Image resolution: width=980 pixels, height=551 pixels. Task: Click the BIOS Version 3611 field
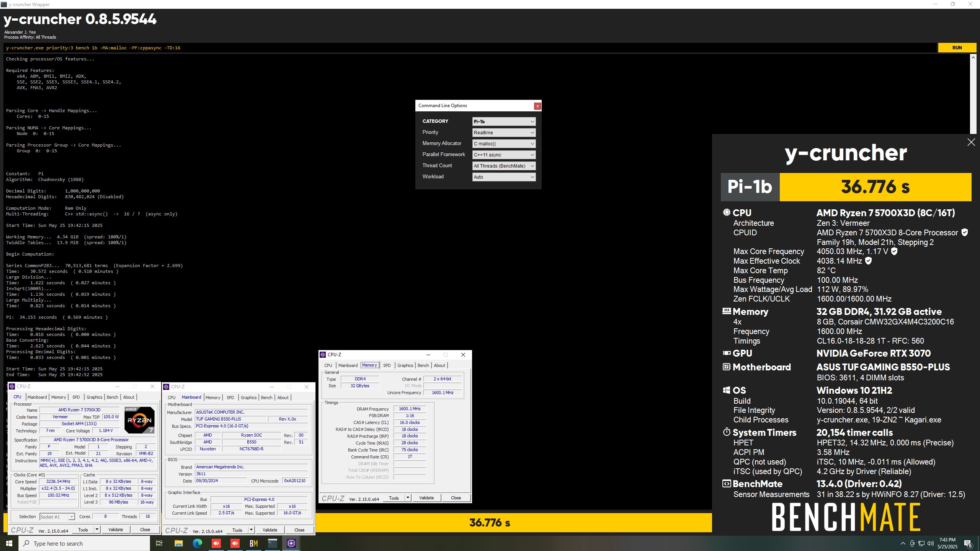pos(251,474)
